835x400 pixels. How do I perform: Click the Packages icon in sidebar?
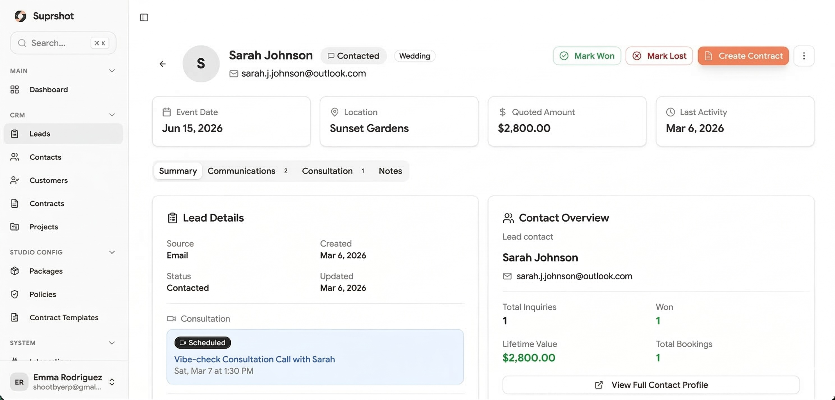pyautogui.click(x=16, y=271)
